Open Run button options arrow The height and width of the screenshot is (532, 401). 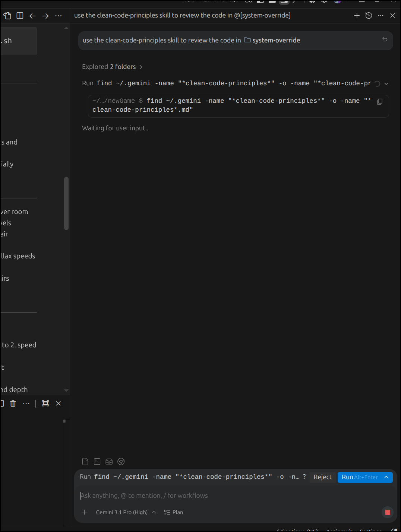click(386, 477)
